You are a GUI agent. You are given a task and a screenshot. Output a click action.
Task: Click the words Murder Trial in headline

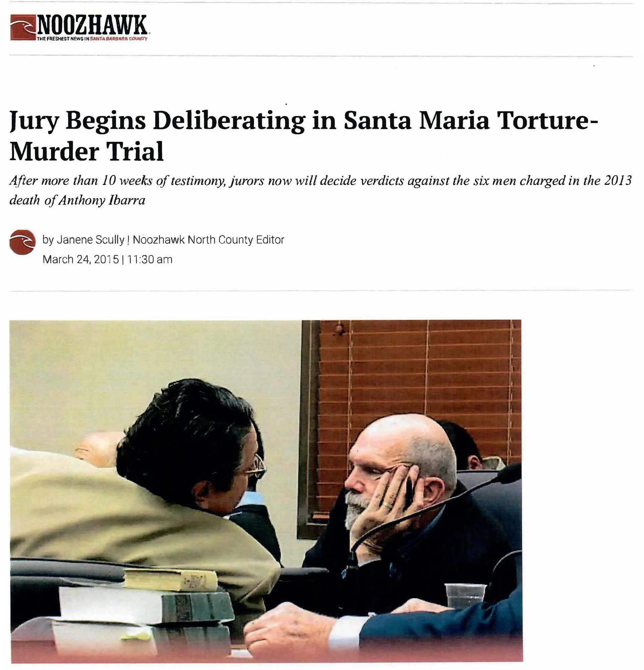87,151
